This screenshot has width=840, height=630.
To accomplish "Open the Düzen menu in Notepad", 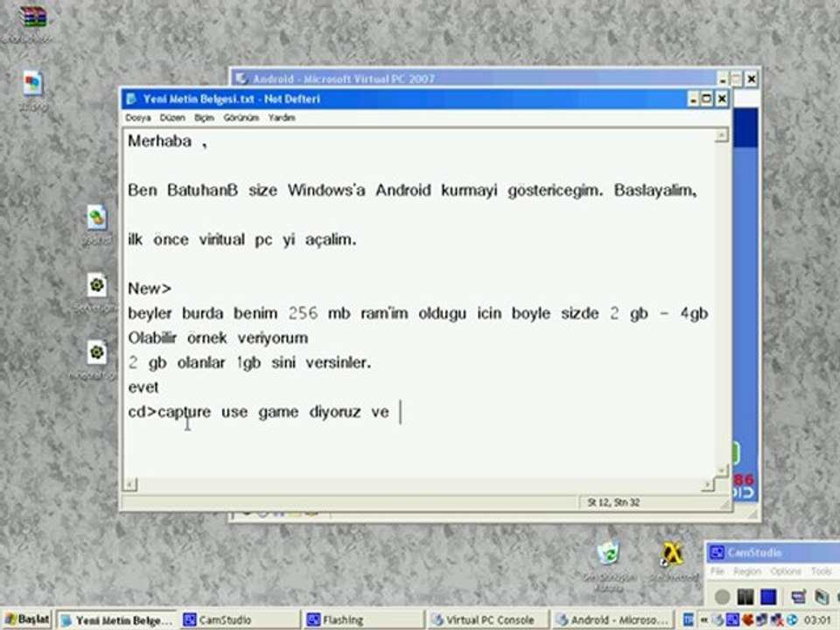I will pos(172,118).
